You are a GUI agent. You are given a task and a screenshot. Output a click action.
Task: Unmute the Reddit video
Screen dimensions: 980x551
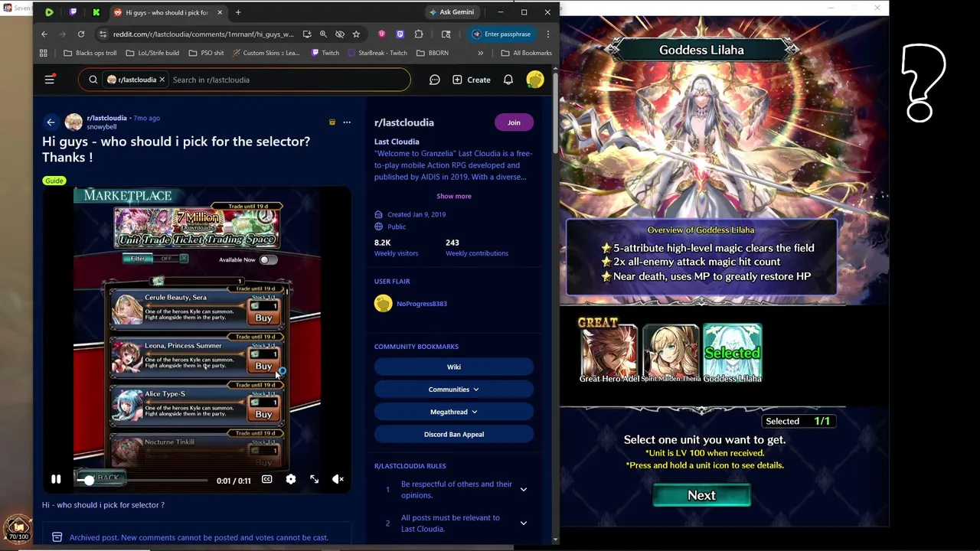[x=338, y=480]
